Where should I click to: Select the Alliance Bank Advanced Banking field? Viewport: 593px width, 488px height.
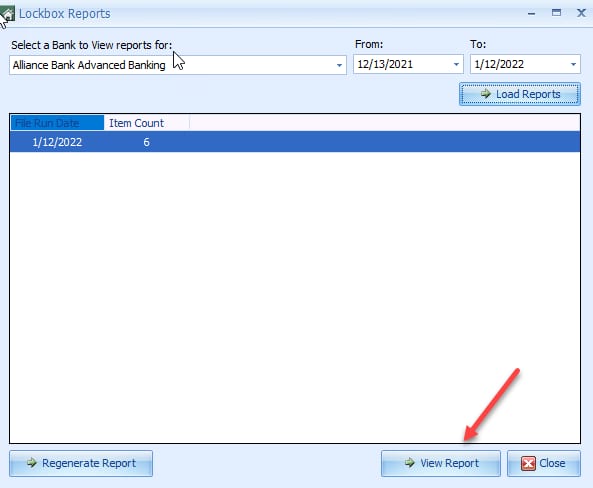tap(178, 65)
